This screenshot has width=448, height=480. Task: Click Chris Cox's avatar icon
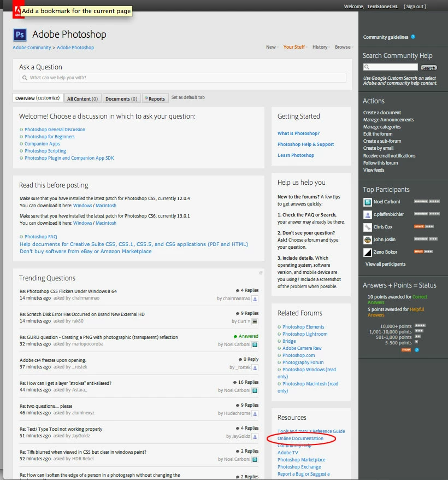pos(367,227)
